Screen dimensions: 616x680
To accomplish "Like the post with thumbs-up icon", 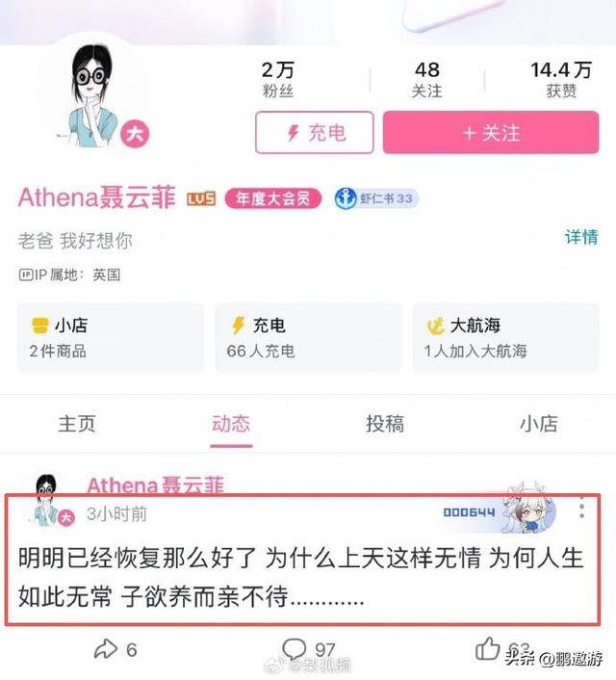I will point(487,649).
